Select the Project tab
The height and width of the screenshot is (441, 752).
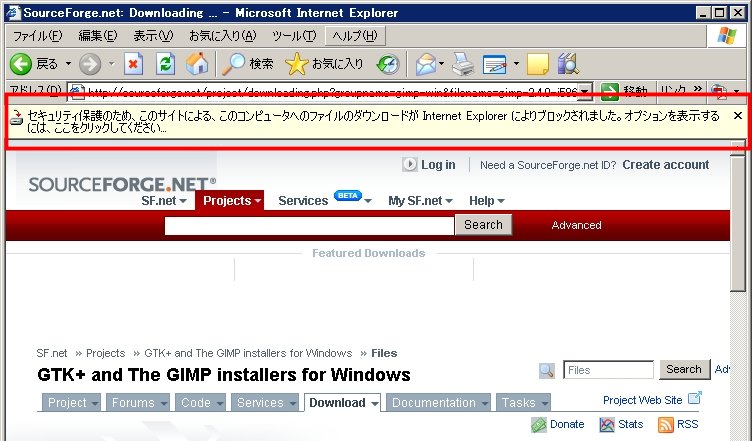pyautogui.click(x=71, y=403)
